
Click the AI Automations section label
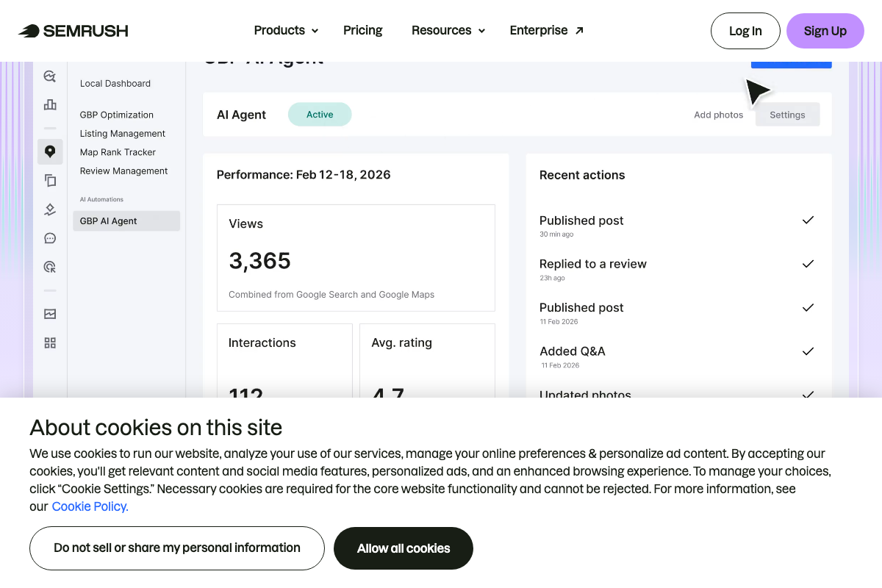point(101,199)
